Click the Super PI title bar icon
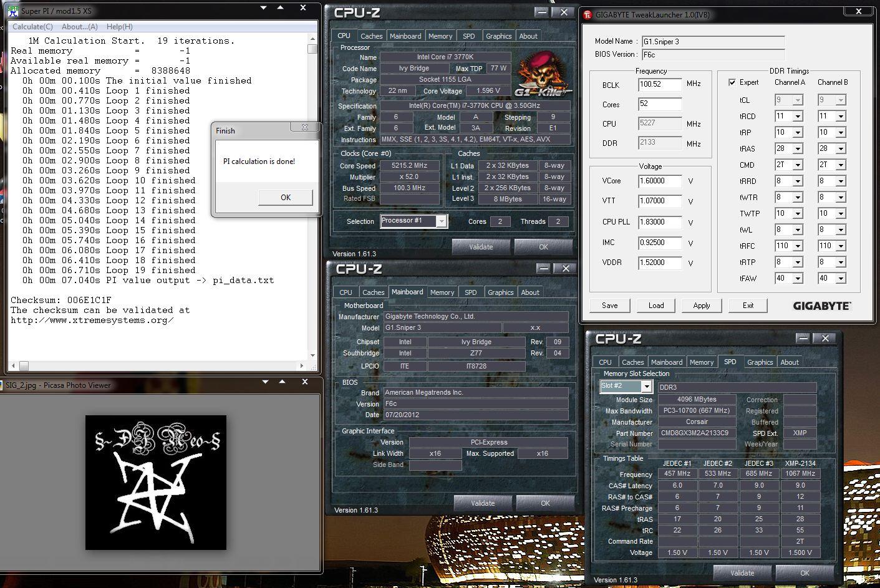 click(x=12, y=11)
